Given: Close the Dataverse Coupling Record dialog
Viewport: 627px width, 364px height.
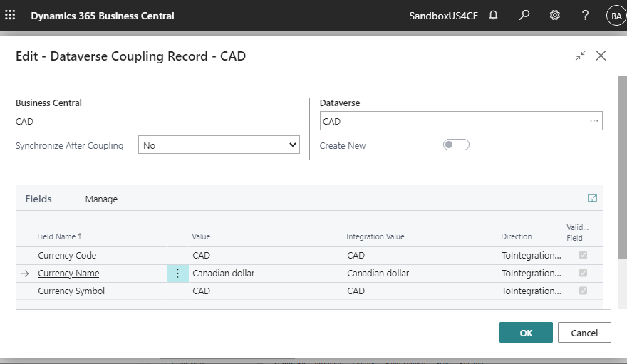Looking at the screenshot, I should tap(601, 56).
